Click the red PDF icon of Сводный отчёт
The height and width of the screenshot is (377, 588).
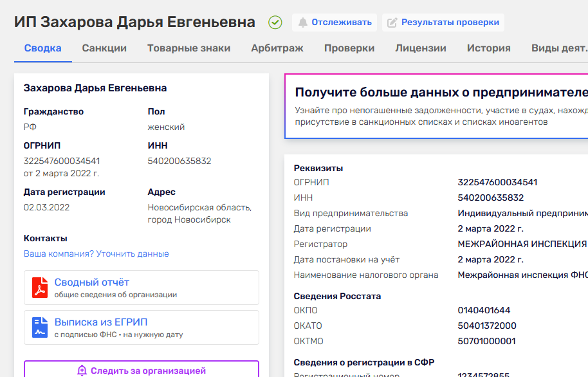point(40,288)
